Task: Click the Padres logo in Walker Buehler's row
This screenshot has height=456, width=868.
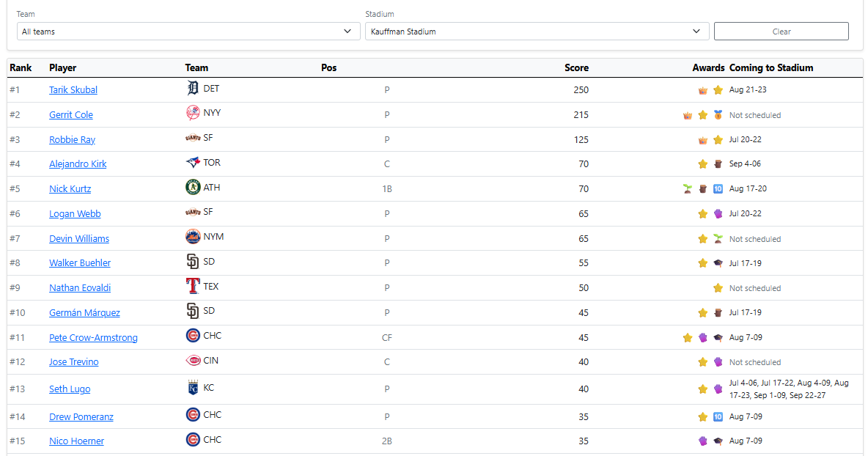Action: click(193, 261)
